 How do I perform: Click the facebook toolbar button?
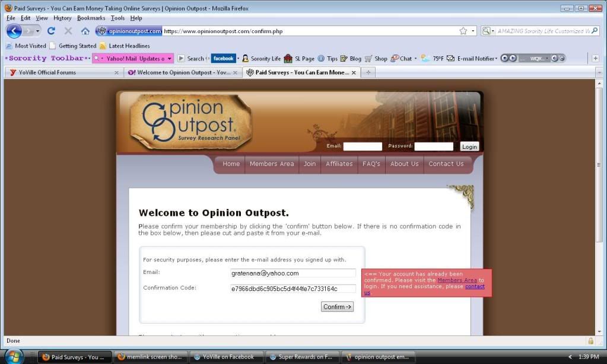click(x=223, y=59)
